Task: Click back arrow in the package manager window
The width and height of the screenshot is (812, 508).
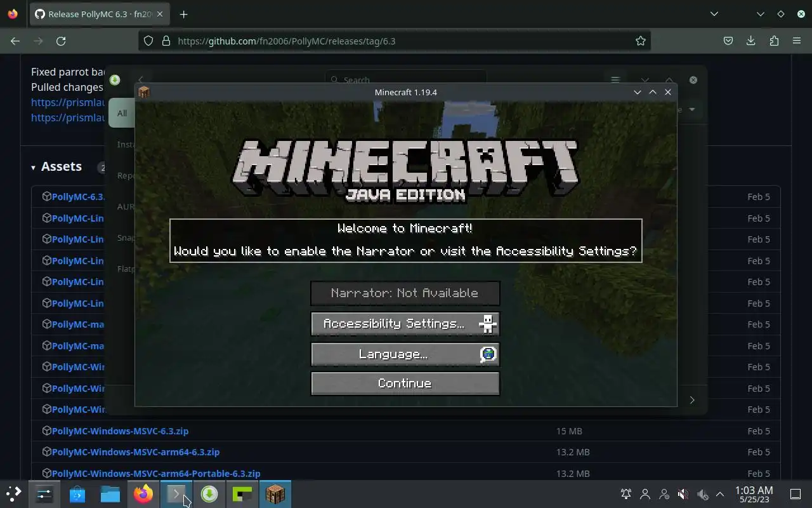Action: click(x=141, y=80)
